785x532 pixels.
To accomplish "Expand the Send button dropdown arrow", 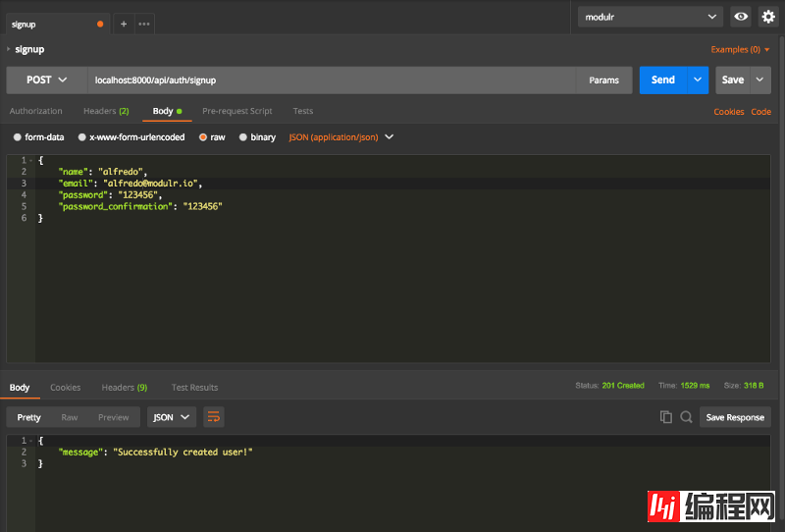I will (698, 80).
